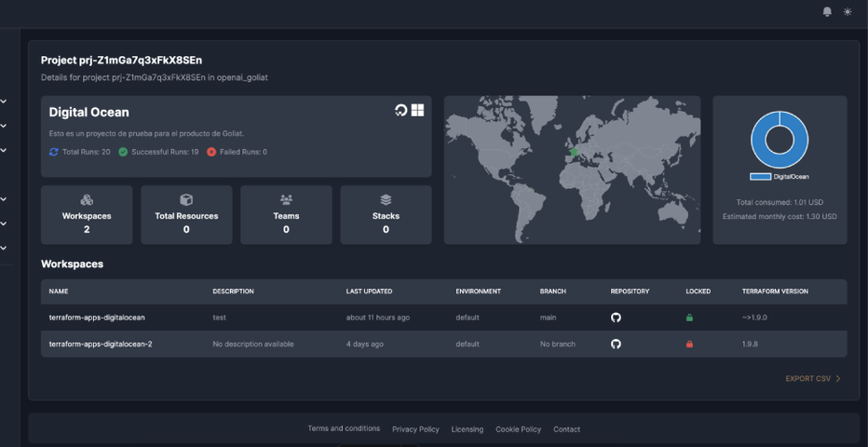868x447 pixels.
Task: Click the Stacks layers icon
Action: 386,199
